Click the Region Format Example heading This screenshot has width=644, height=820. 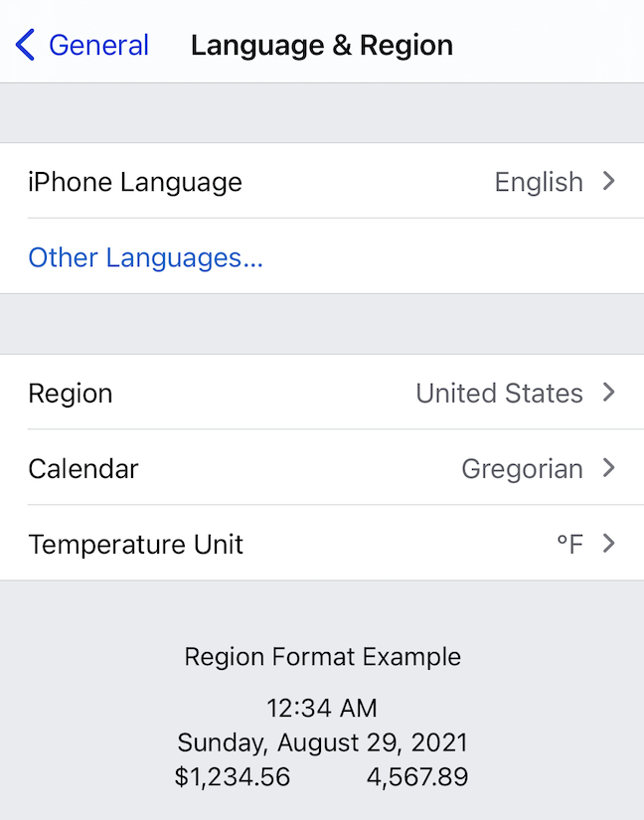click(x=322, y=656)
